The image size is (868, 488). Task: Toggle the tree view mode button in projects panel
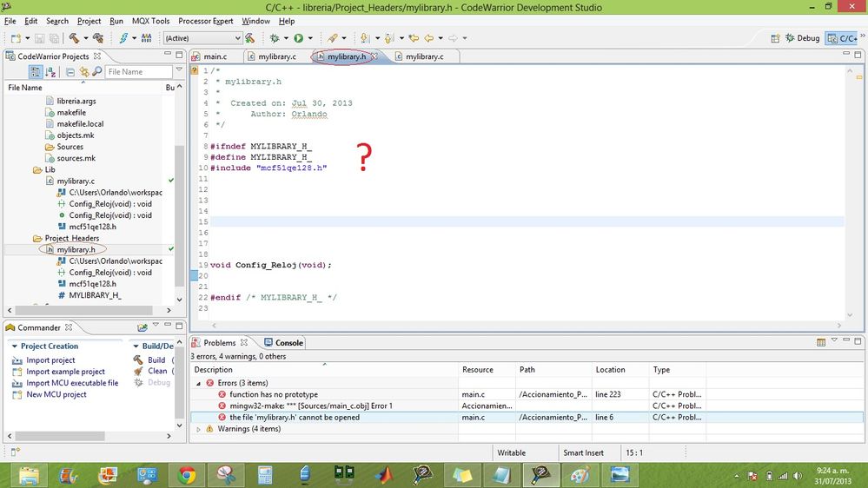coord(36,72)
